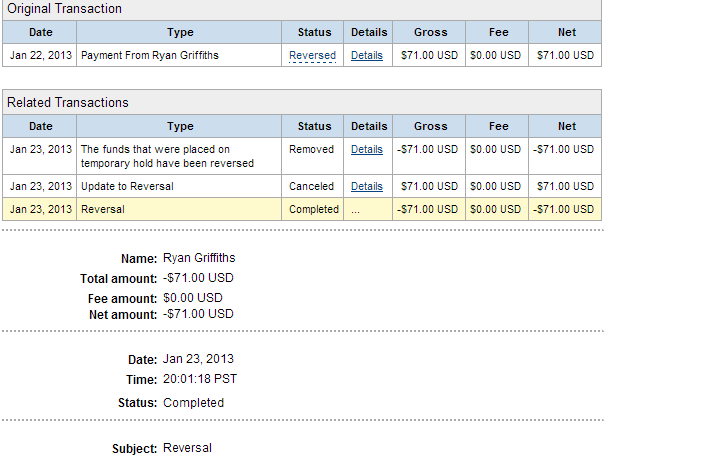Click the Original Transaction section header
The width and height of the screenshot is (727, 470).
[x=302, y=9]
